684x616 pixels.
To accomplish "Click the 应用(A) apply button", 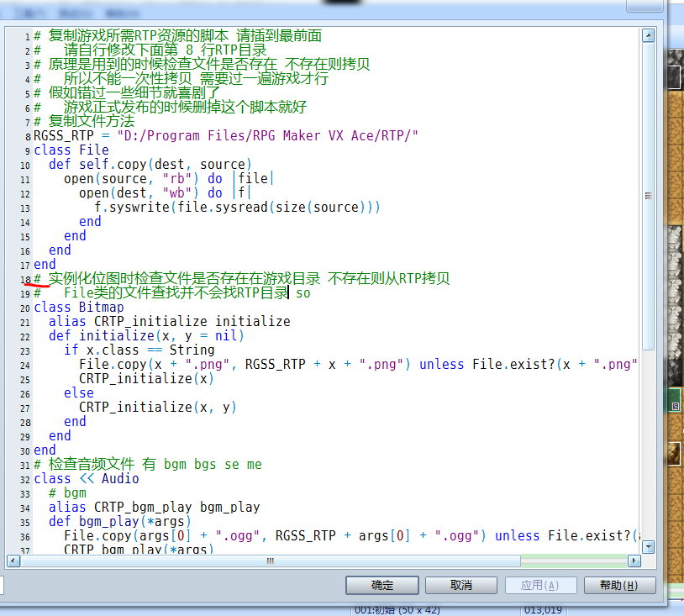I will [540, 585].
